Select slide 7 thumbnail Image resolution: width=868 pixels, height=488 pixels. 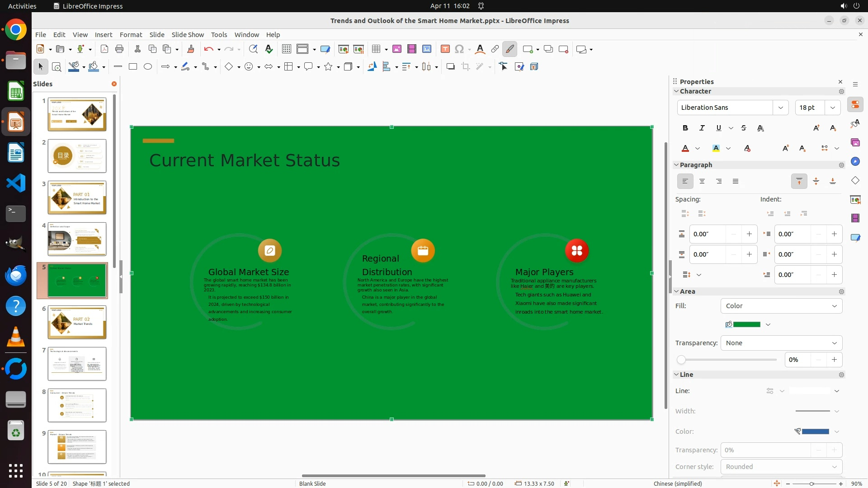point(77,364)
